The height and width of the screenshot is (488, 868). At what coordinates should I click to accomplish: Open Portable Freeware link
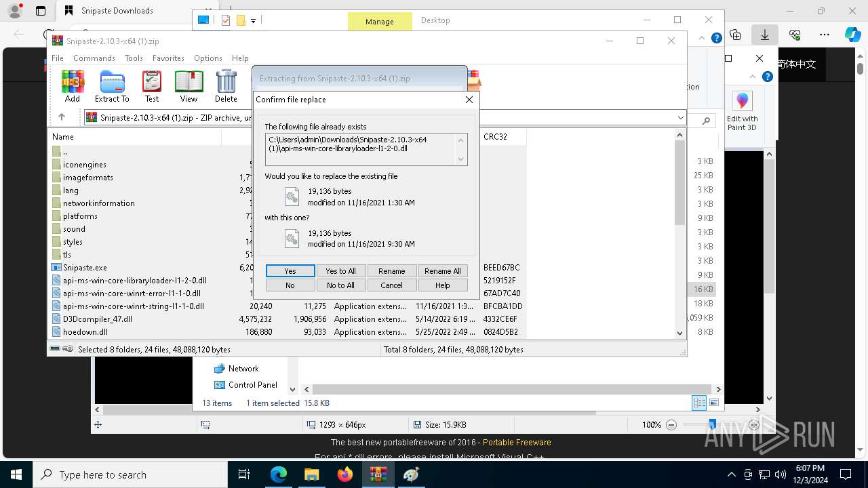[x=517, y=443]
